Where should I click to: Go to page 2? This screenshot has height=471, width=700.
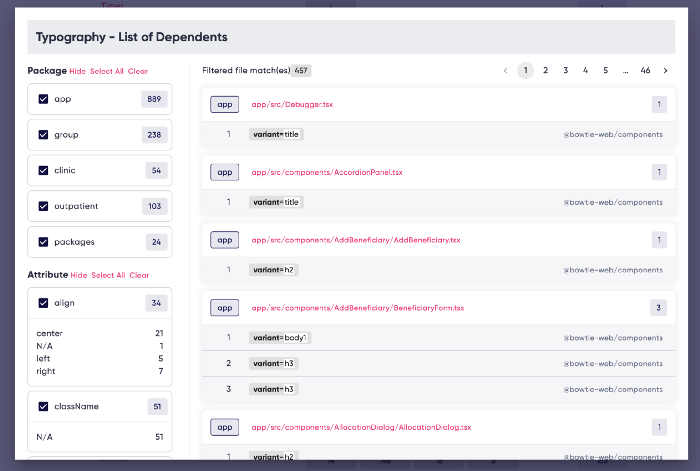(x=546, y=71)
